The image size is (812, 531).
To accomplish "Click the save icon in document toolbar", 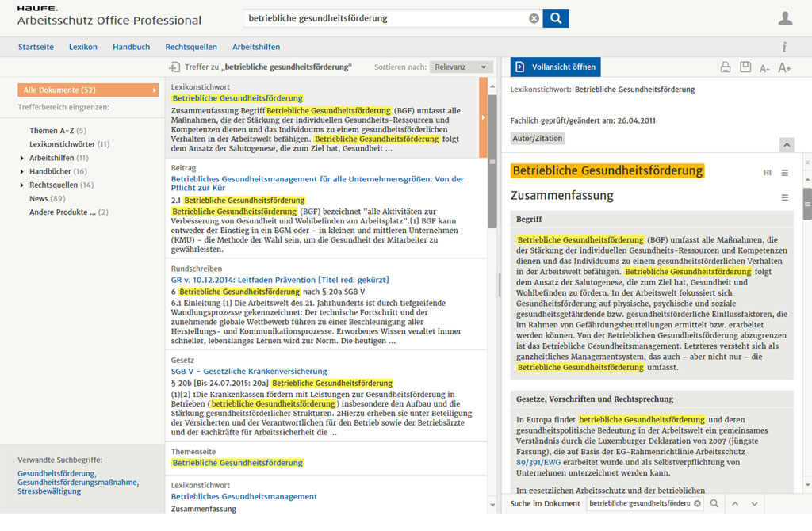I will point(745,67).
